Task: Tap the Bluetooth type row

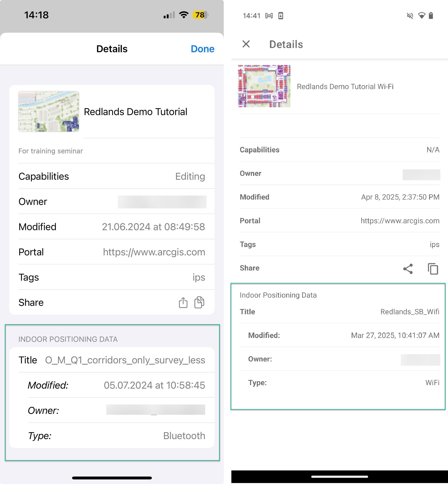Action: pyautogui.click(x=116, y=436)
